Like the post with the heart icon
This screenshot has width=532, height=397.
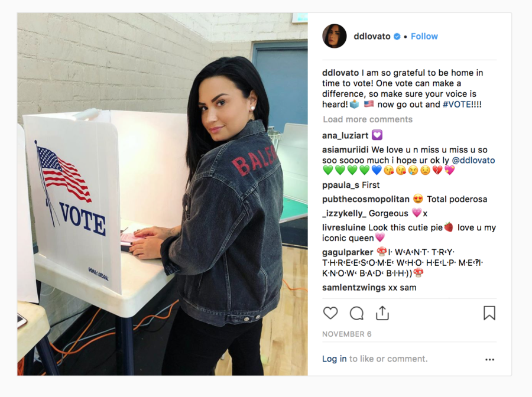[x=330, y=313]
